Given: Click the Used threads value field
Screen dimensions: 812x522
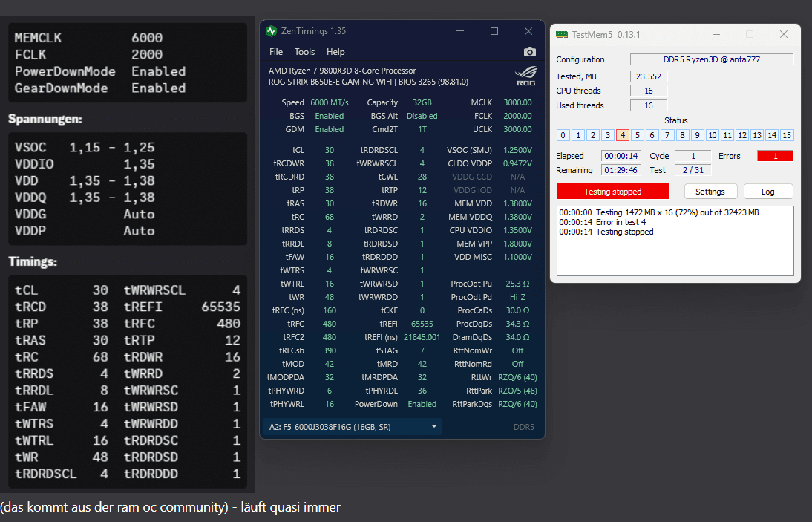Looking at the screenshot, I should point(649,105).
